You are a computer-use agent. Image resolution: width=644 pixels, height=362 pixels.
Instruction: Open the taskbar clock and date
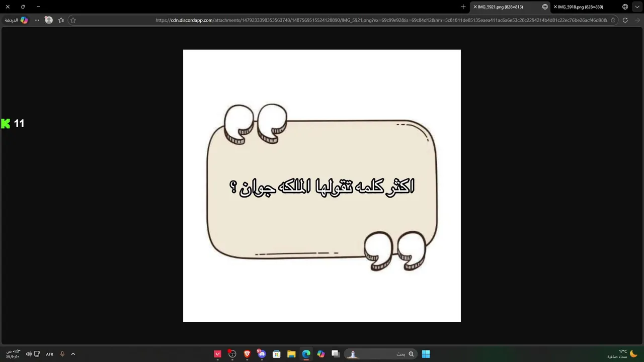click(13, 354)
